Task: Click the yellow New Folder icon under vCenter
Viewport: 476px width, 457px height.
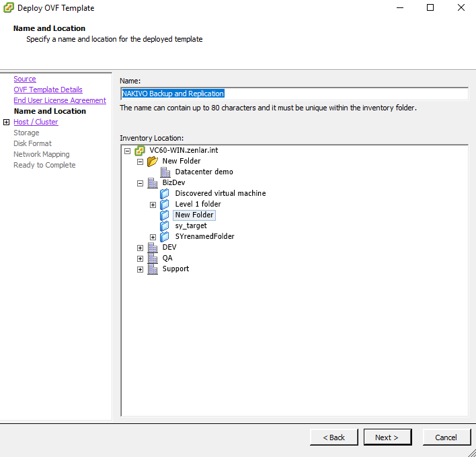Action: coord(153,161)
